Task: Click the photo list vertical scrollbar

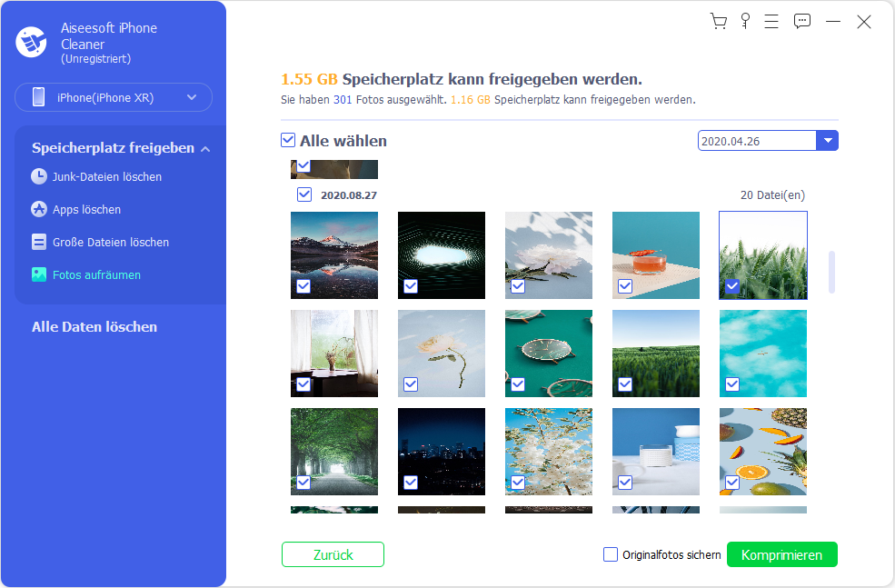Action: 831,273
